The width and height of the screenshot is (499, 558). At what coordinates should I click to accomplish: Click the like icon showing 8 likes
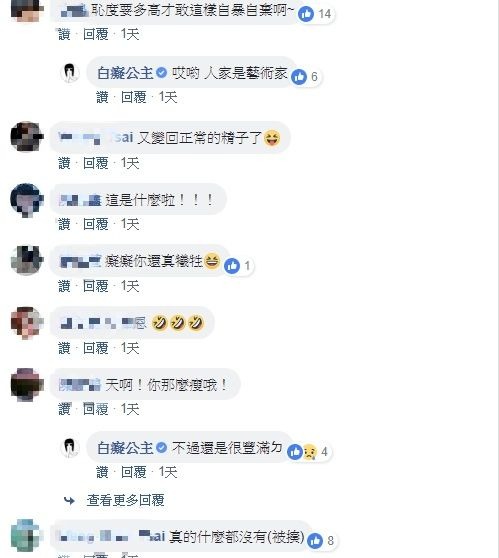pos(315,541)
